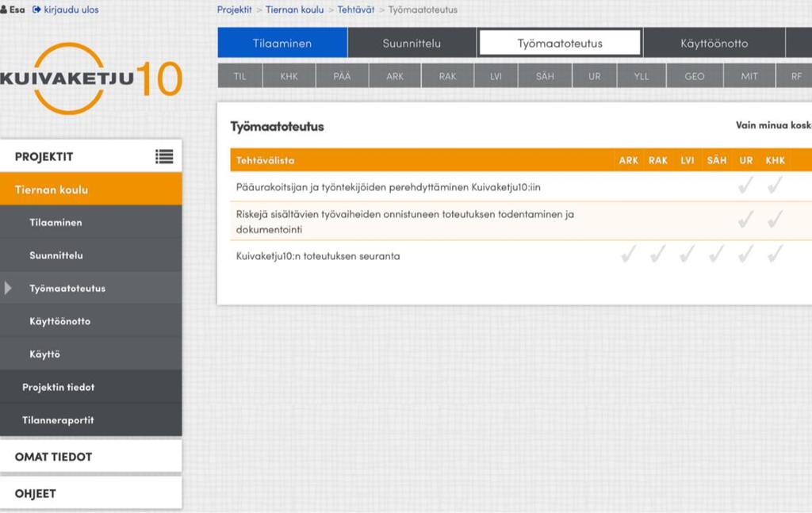The height and width of the screenshot is (513, 812).
Task: Filter by the SÄH role tab
Action: pyautogui.click(x=545, y=76)
